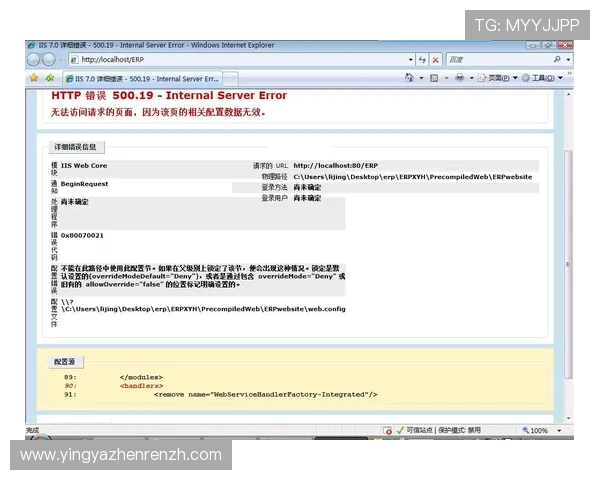Show more toolbar commands chevron

(x=569, y=73)
